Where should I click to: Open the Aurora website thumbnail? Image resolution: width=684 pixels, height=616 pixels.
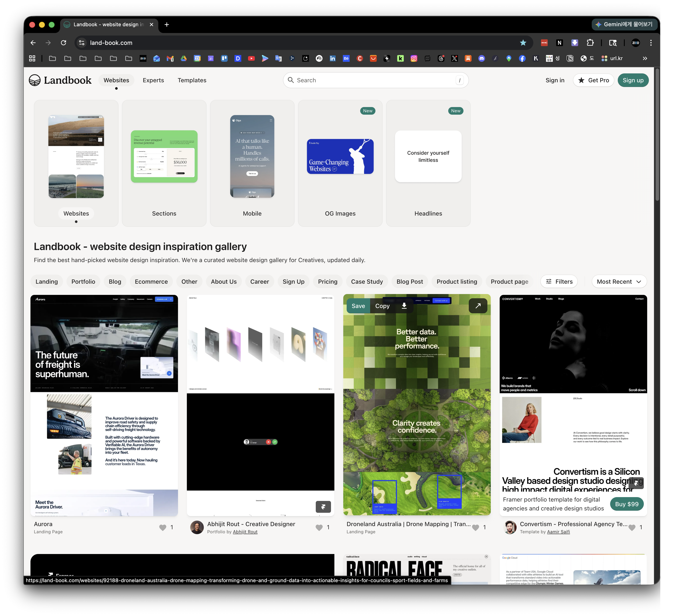point(104,406)
